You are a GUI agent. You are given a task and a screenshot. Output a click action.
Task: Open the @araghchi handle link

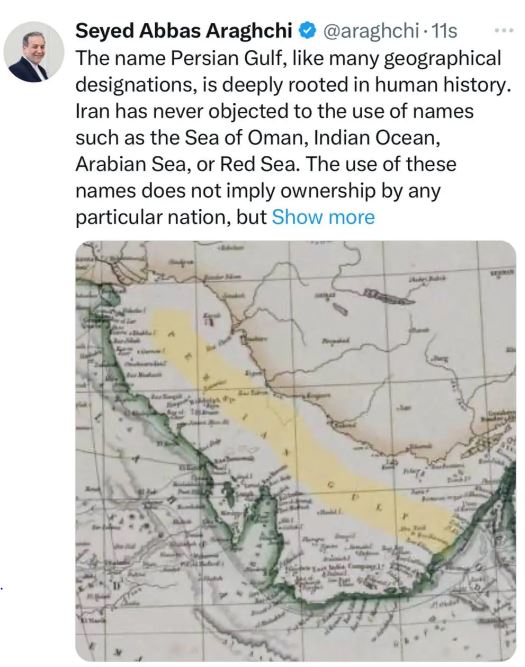(371, 31)
